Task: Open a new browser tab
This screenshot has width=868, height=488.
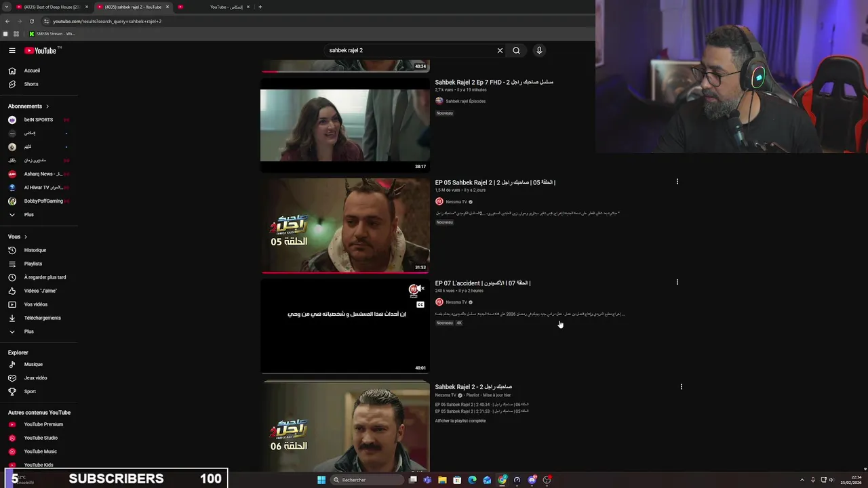Action: pos(260,7)
